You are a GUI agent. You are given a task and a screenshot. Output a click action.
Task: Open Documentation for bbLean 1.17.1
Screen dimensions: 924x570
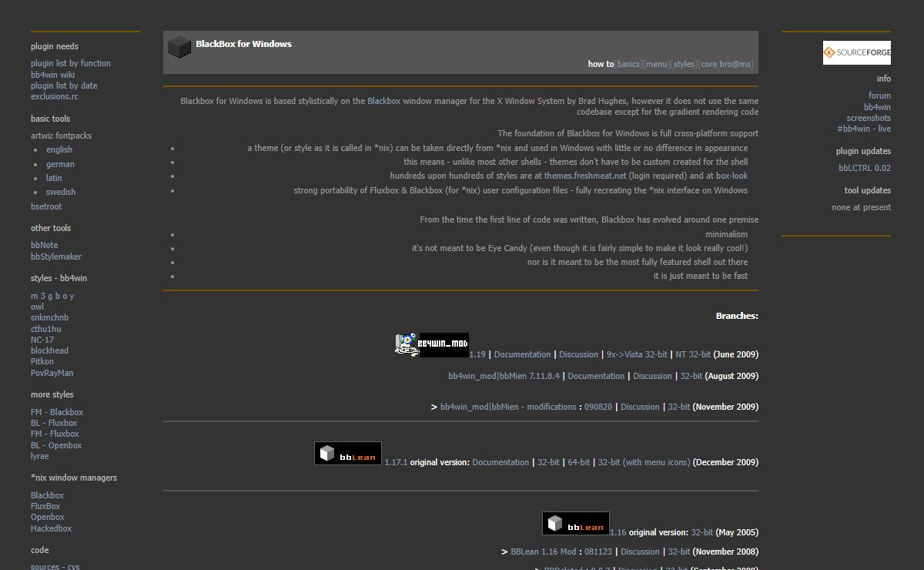tap(500, 462)
